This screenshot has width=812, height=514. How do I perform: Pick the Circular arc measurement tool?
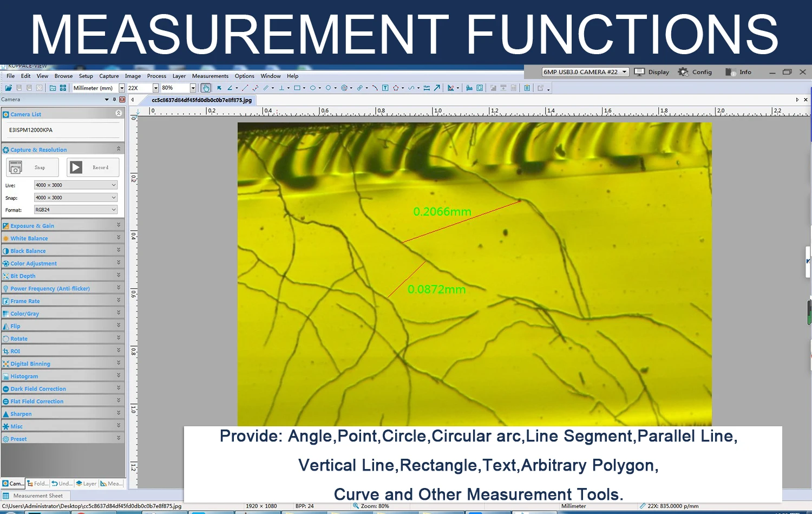pos(375,88)
